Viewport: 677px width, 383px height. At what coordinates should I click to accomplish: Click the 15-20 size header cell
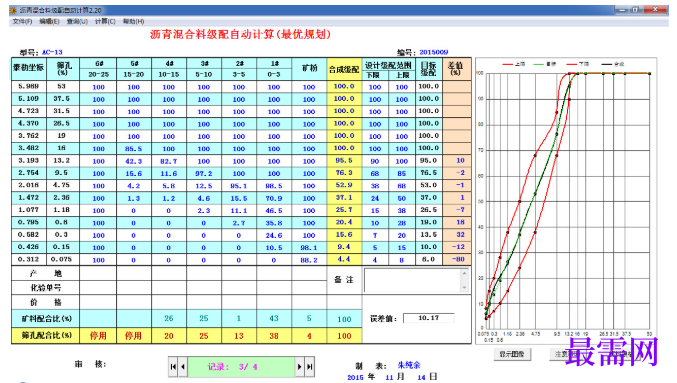coord(133,75)
